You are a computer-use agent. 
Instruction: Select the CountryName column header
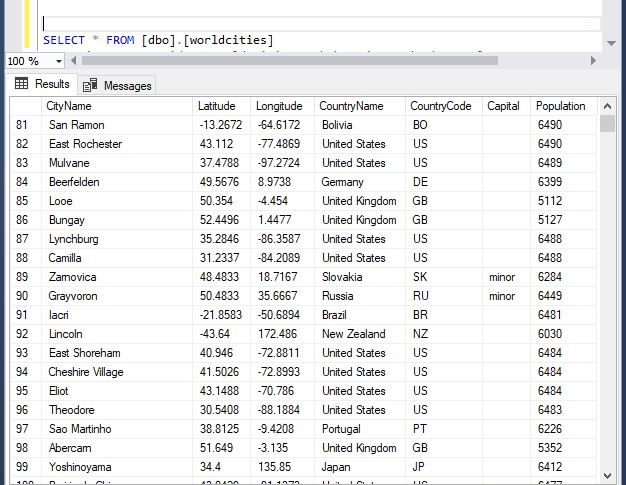350,106
